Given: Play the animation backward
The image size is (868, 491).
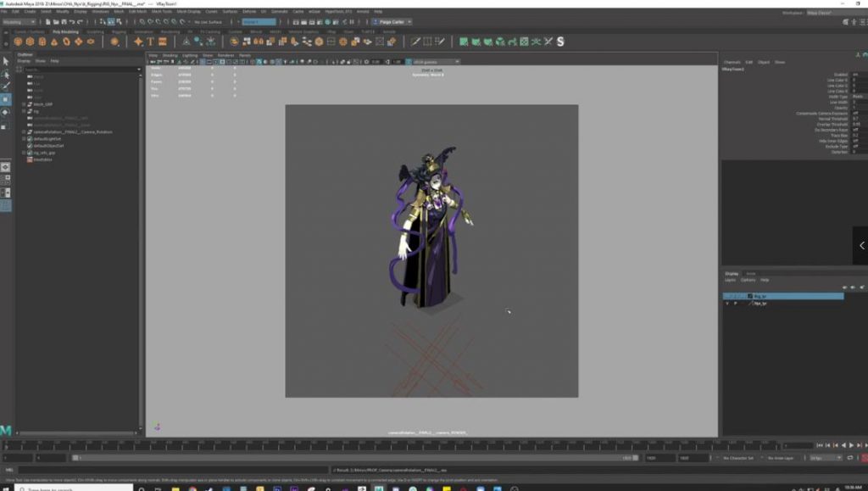Looking at the screenshot, I should tap(843, 445).
